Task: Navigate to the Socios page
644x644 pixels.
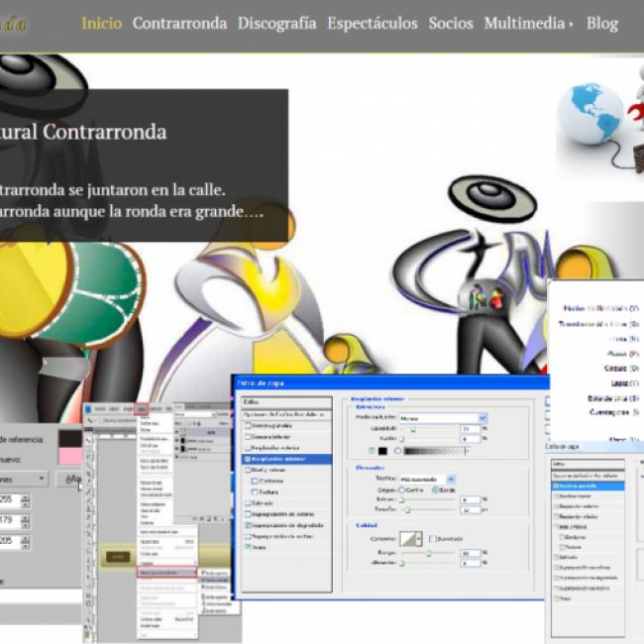Action: pos(450,23)
